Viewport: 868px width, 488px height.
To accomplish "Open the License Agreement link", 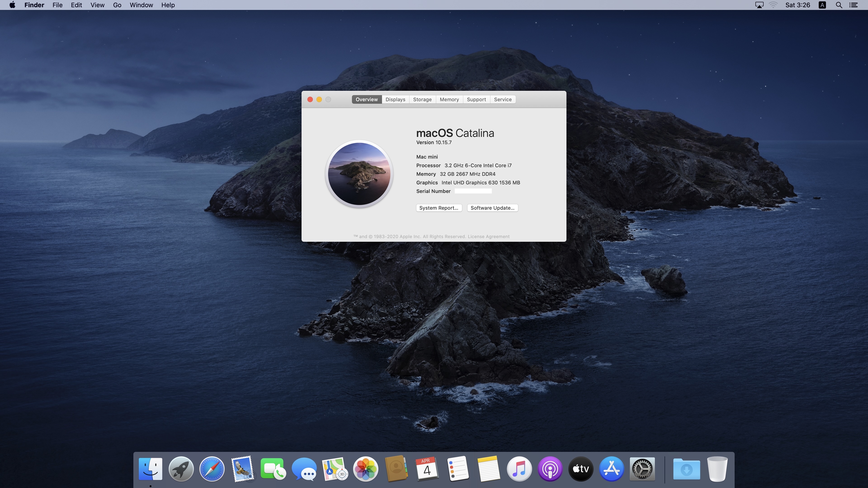I will click(x=488, y=236).
